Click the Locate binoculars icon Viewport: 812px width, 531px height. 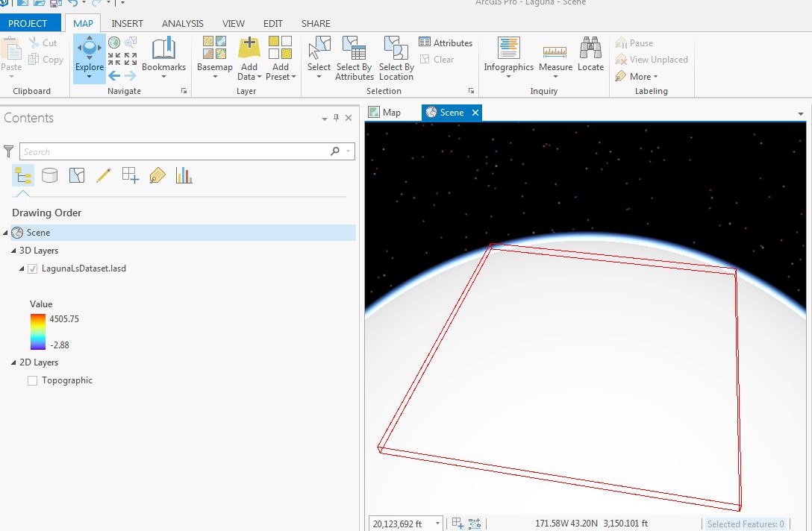590,48
